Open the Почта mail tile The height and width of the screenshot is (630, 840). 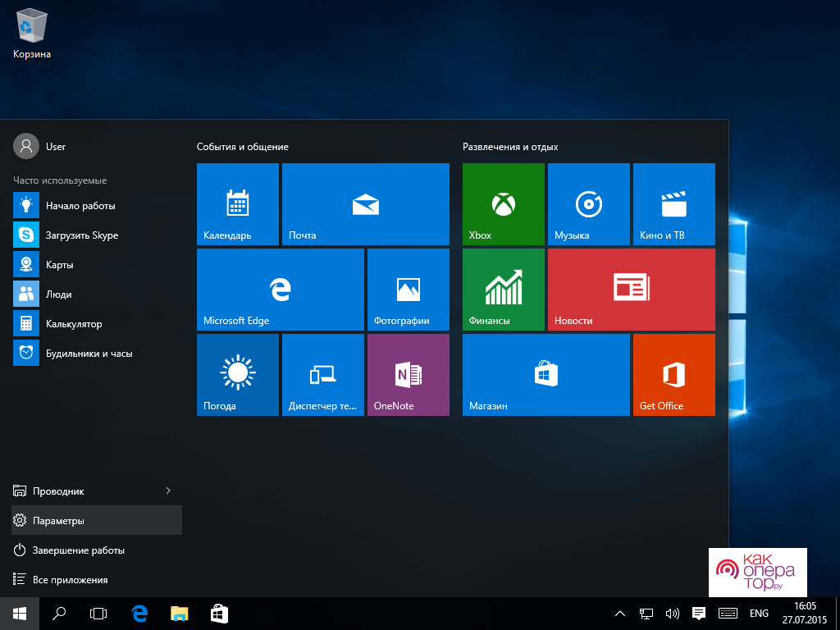pyautogui.click(x=365, y=203)
